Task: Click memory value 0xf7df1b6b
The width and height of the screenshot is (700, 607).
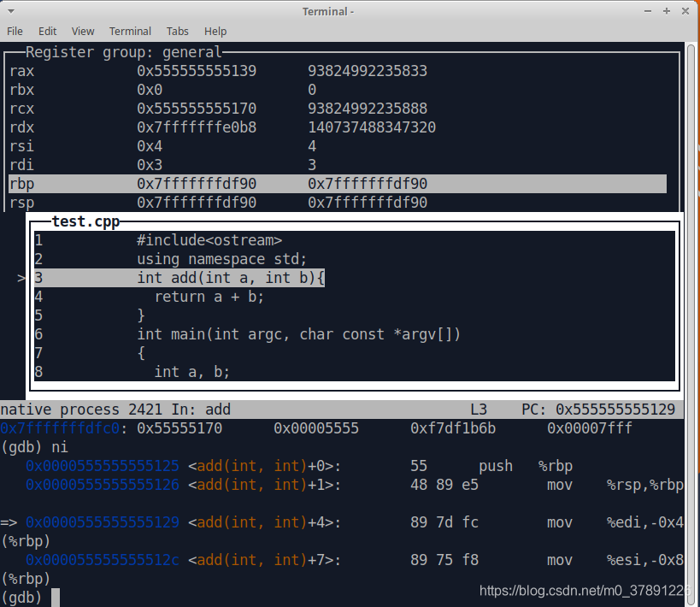Action: 453,428
